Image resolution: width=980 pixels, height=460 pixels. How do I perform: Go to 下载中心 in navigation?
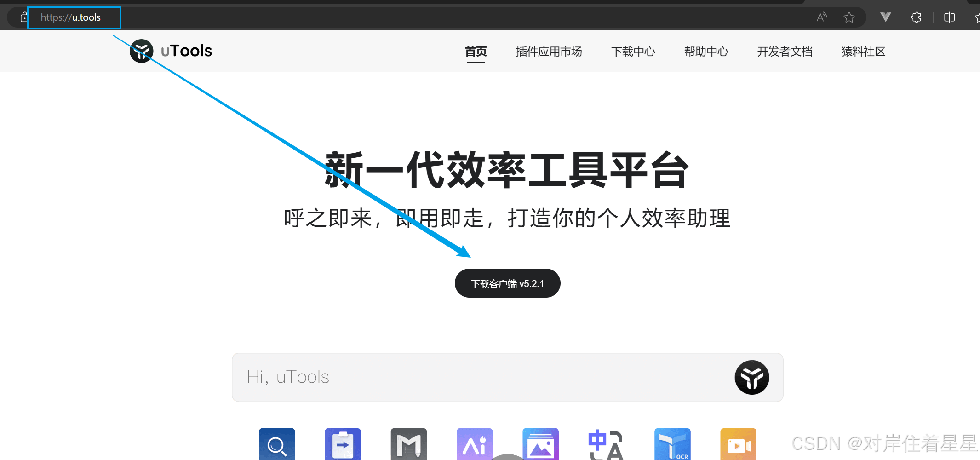(633, 52)
